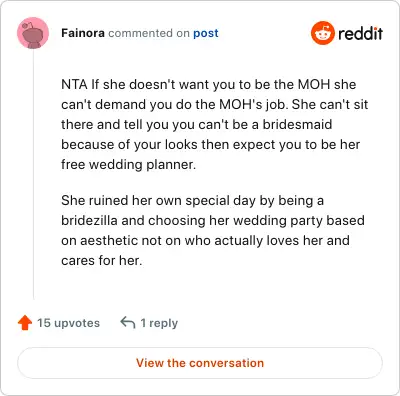400x396 pixels.
Task: Click the '15 upvotes' label
Action: (x=68, y=323)
